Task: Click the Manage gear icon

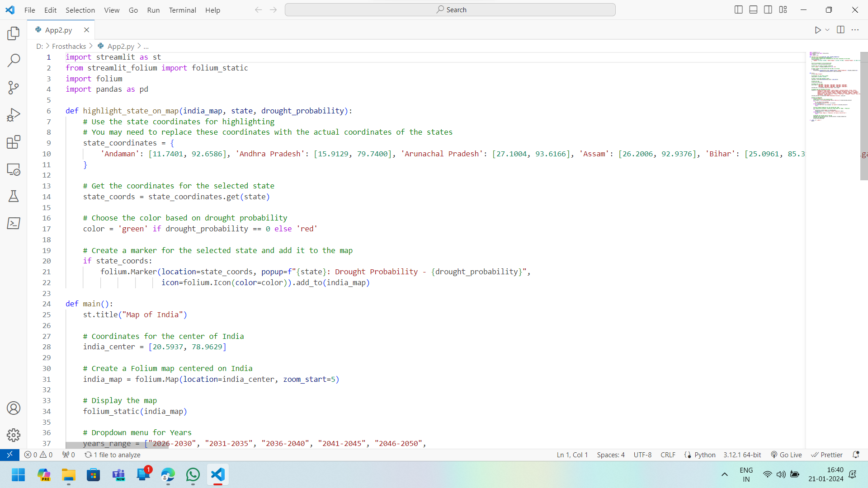Action: click(x=14, y=435)
